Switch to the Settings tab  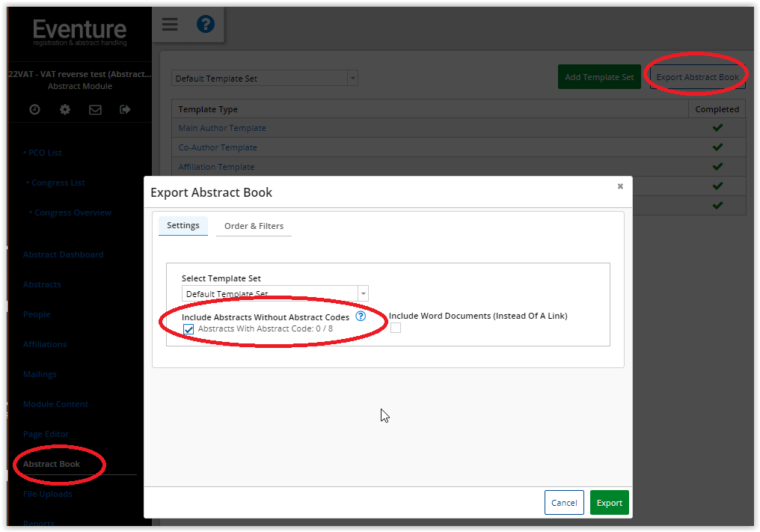(183, 225)
